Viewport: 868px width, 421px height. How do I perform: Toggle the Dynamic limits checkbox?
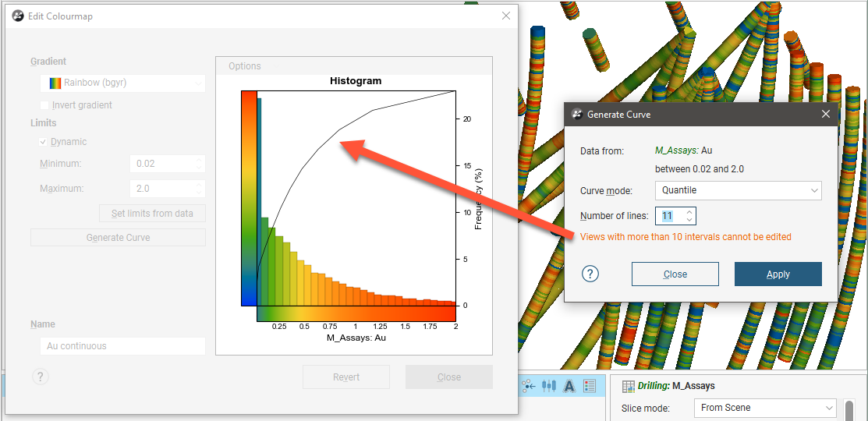coord(44,142)
